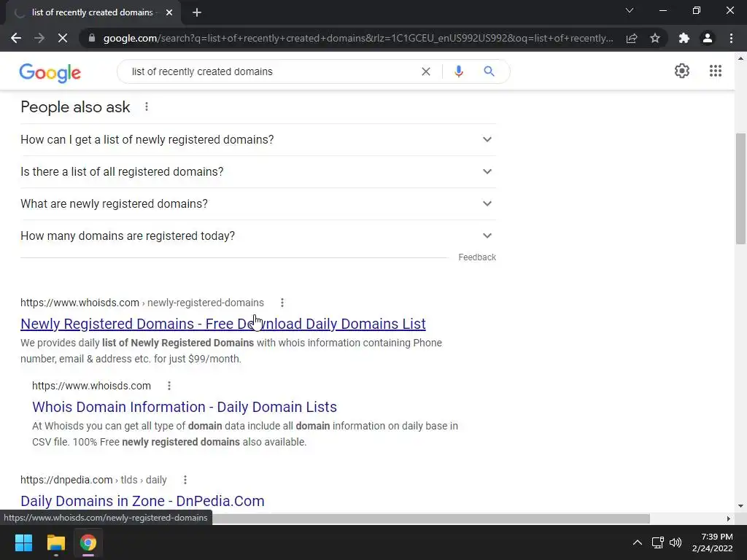This screenshot has height=560, width=747.
Task: Click the Feedback link
Action: (477, 257)
